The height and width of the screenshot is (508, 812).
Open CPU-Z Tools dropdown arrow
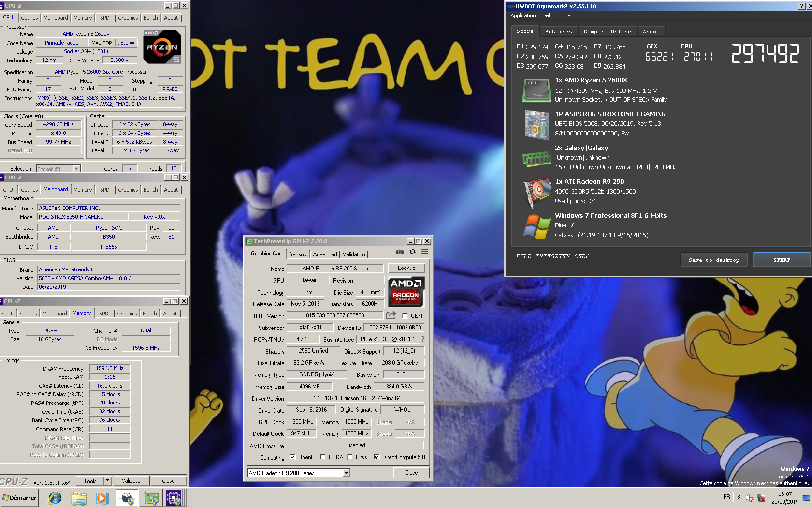(108, 481)
